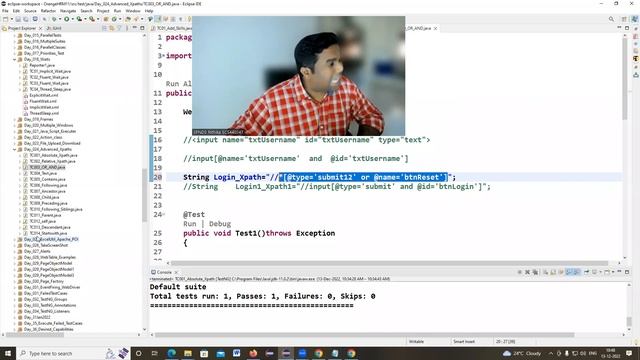Click the Project Explorer filter icon
Screen dimensions: 640x360
(x=119, y=28)
